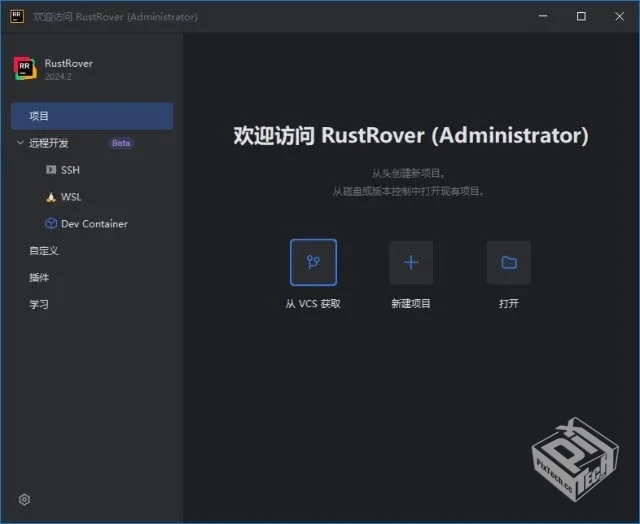Collapse the 远程开发 section chevron
The image size is (640, 524).
(x=20, y=142)
